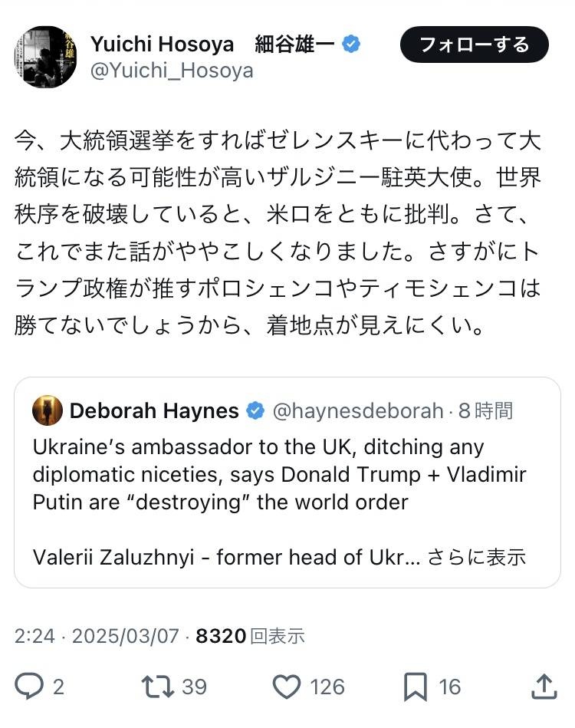
Task: Bookmark this post
Action: pos(415,686)
